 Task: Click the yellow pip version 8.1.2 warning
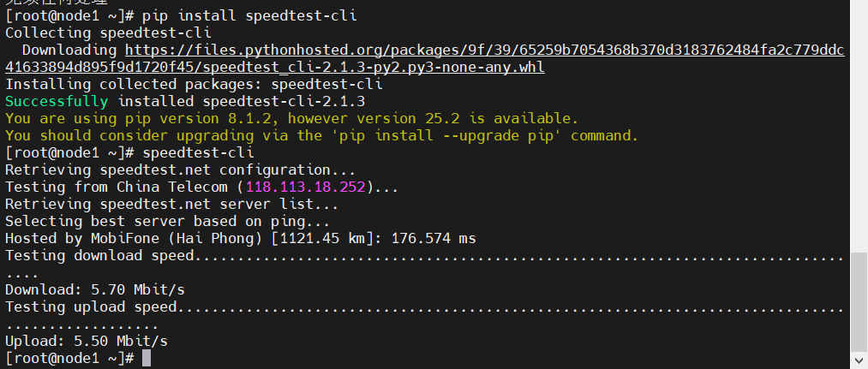[291, 118]
